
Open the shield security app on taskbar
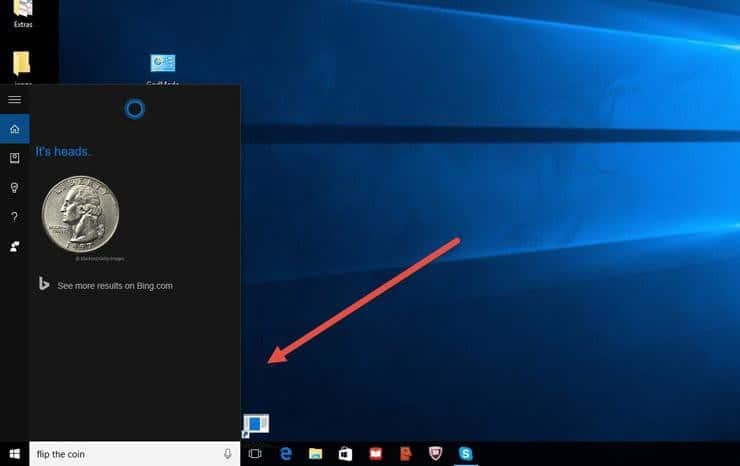pos(435,454)
